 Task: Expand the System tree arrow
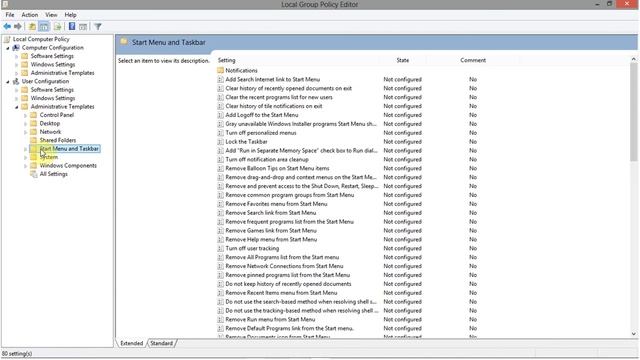pyautogui.click(x=25, y=158)
